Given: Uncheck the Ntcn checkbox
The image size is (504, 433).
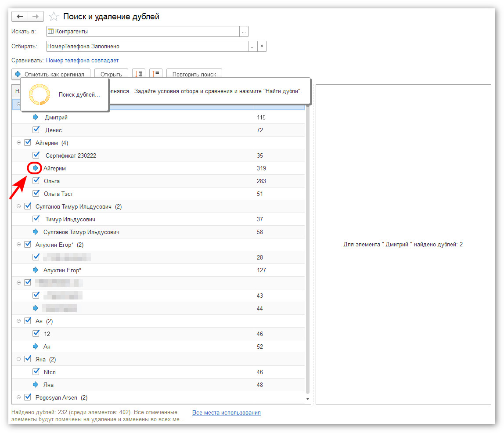Looking at the screenshot, I should 36,372.
